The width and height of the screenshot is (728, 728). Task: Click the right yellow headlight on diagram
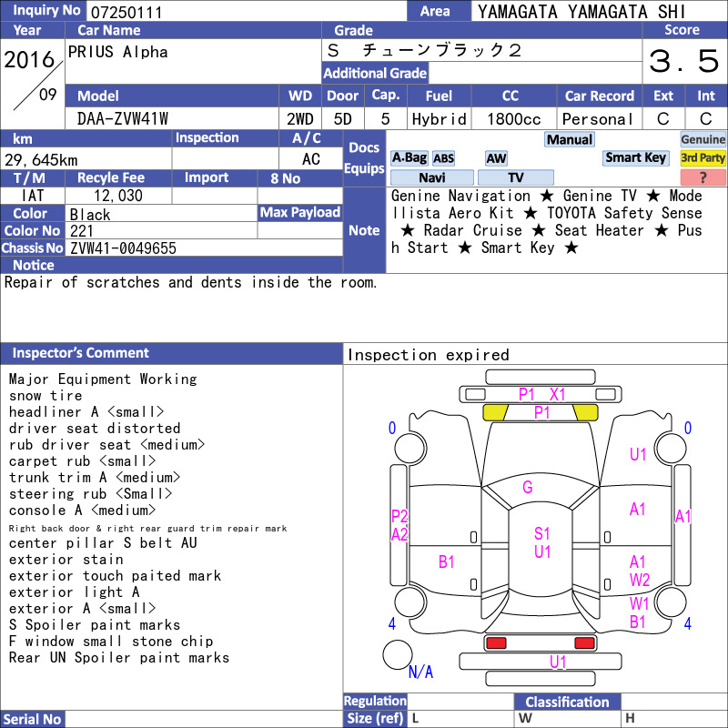(585, 412)
